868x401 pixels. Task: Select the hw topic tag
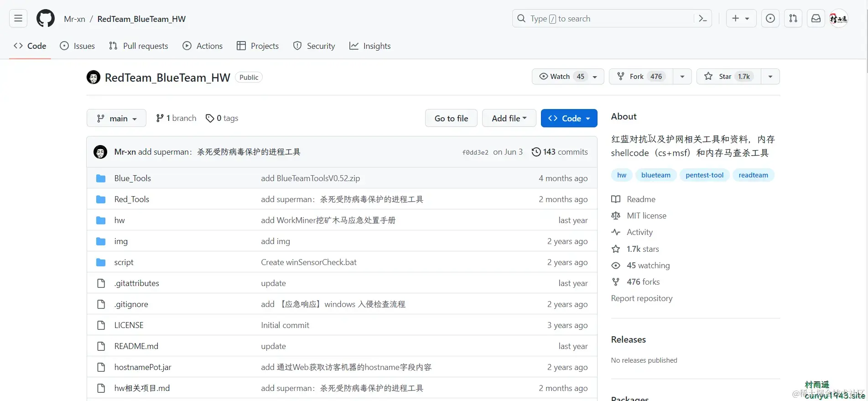point(622,175)
